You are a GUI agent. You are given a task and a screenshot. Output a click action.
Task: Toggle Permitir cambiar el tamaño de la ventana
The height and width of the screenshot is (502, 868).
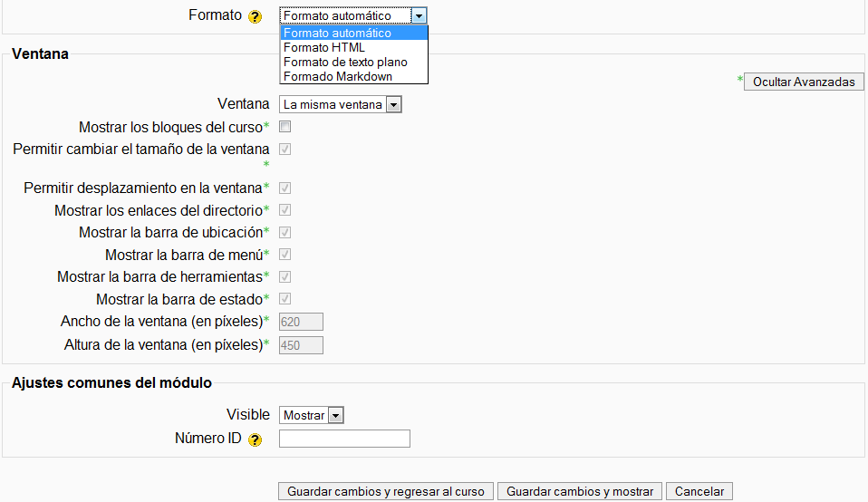pyautogui.click(x=285, y=149)
